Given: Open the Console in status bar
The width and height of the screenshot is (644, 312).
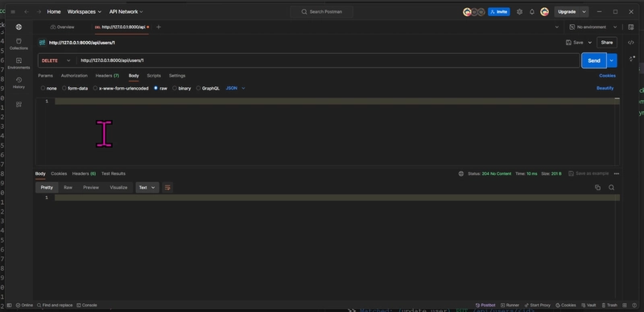Looking at the screenshot, I should tap(87, 306).
